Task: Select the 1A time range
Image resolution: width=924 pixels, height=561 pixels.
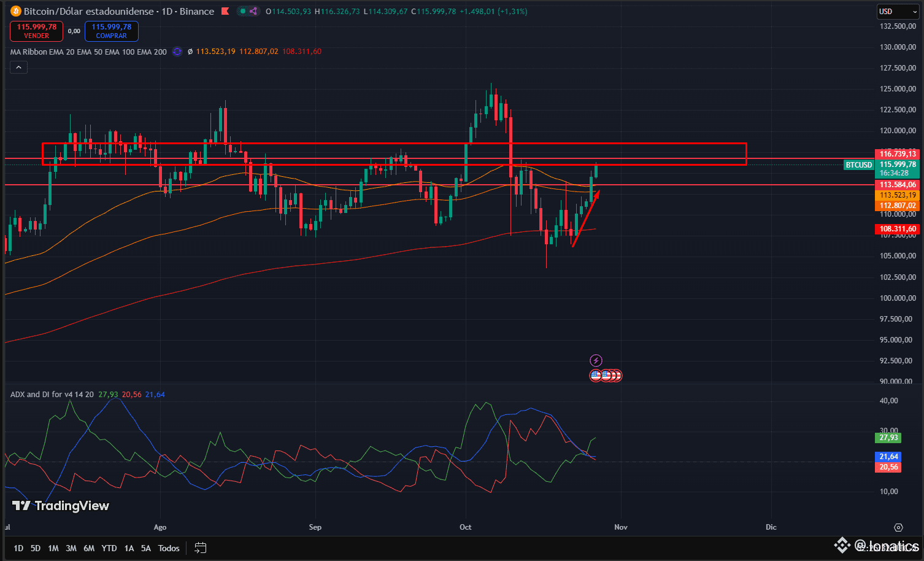Action: 129,548
